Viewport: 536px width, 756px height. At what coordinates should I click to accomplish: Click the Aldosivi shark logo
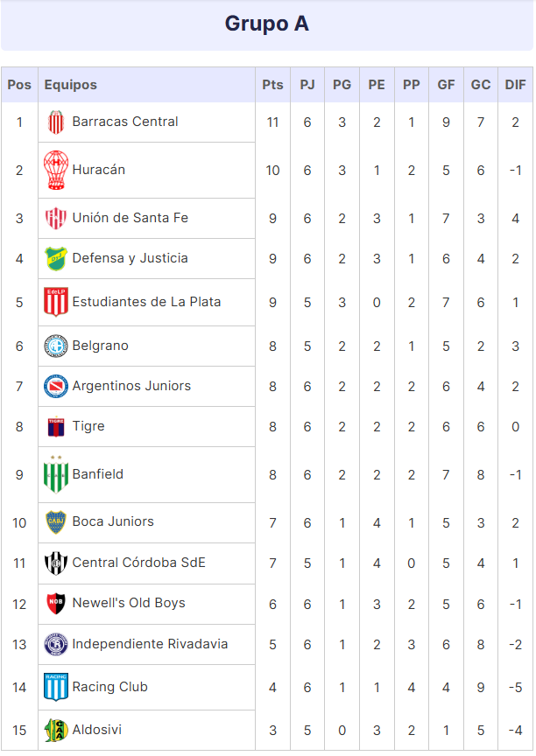[x=56, y=730]
